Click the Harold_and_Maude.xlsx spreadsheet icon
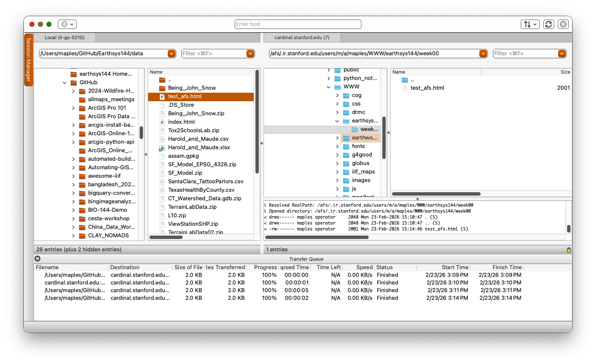Viewport: 596px width, 364px height. point(163,147)
